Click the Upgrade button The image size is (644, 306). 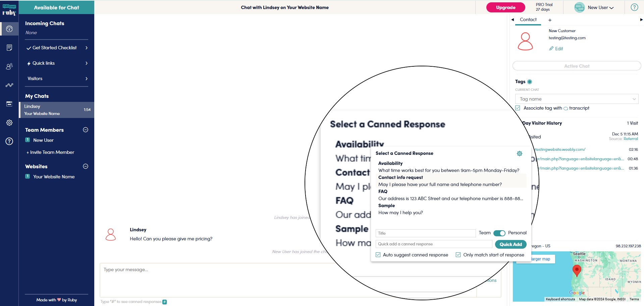coord(505,7)
